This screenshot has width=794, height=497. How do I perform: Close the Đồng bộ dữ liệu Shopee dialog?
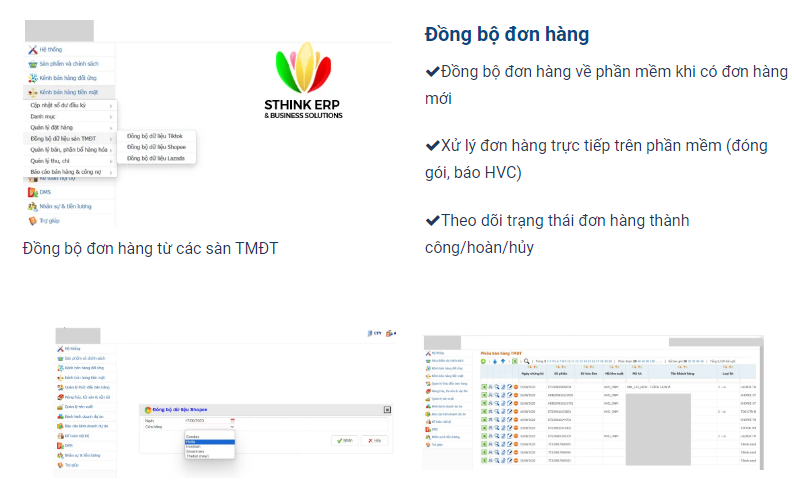click(387, 410)
